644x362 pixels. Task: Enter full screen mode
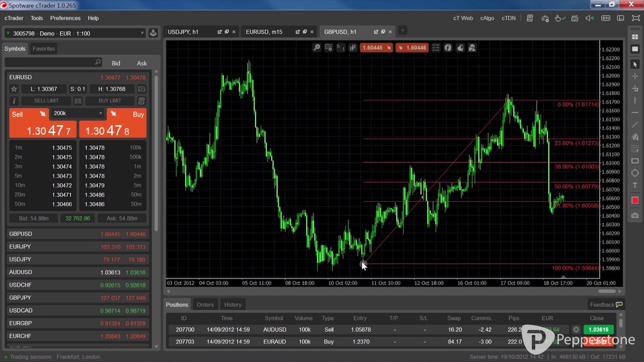click(x=635, y=18)
